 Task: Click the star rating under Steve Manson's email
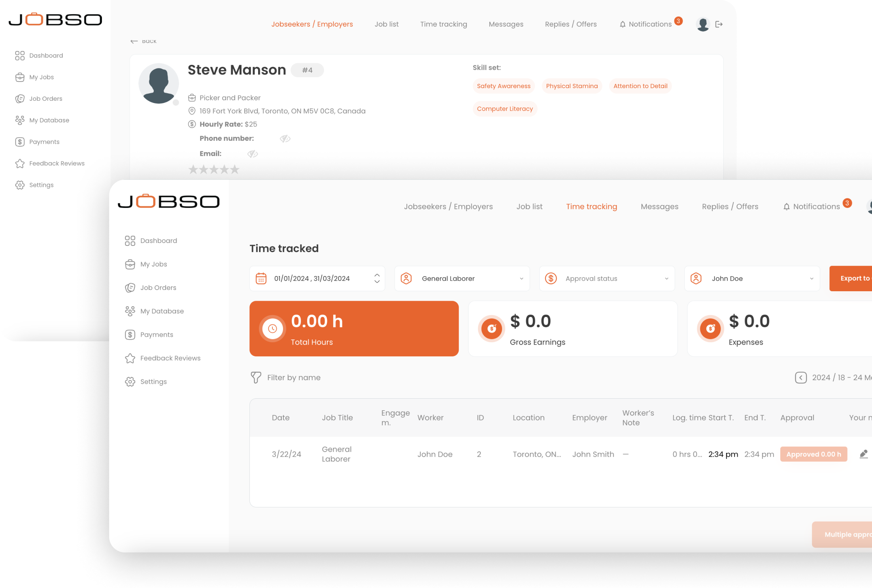[214, 170]
